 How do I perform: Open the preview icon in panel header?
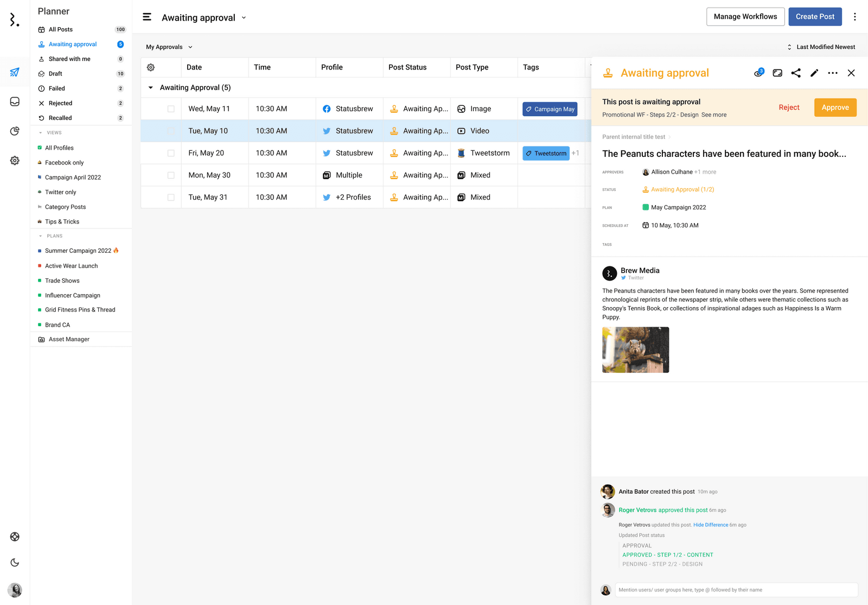[x=777, y=73]
